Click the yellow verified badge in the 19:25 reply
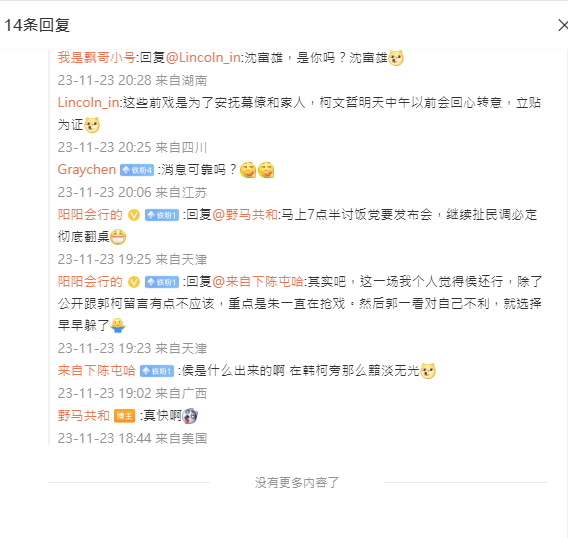 click(x=134, y=215)
